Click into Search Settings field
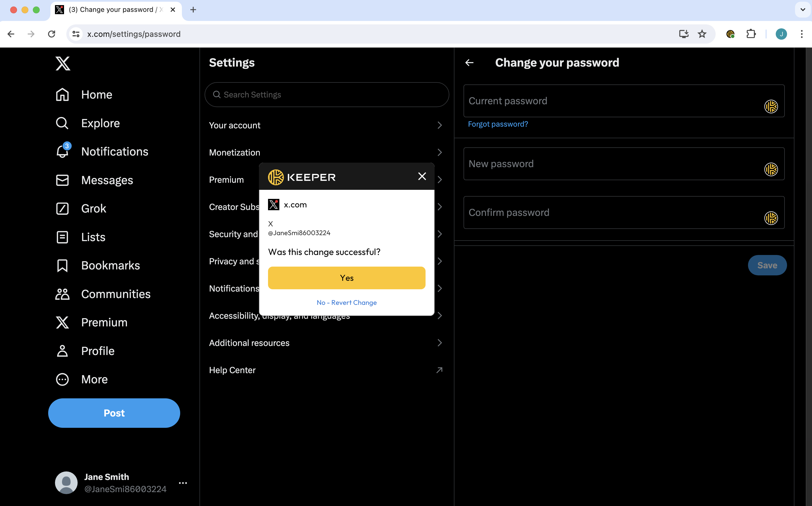This screenshot has width=812, height=506. click(327, 95)
